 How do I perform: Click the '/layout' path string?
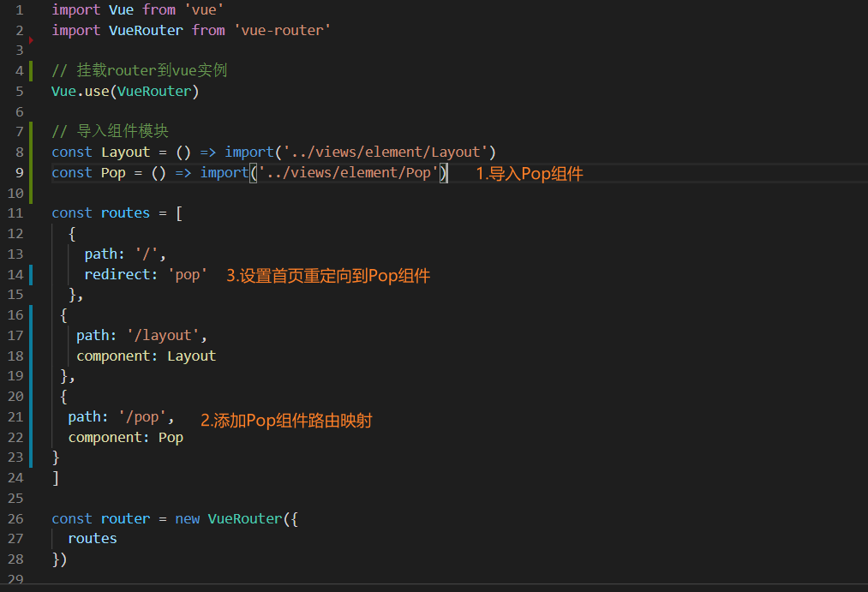click(163, 335)
